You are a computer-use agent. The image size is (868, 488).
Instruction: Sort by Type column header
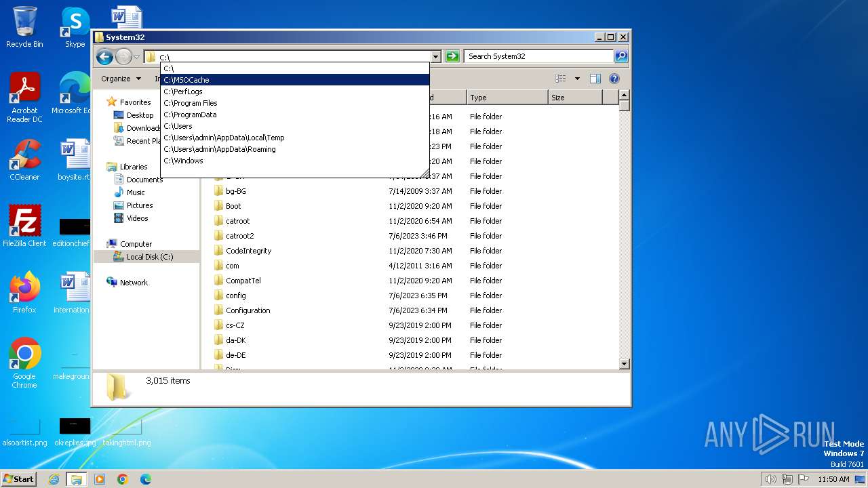(x=507, y=98)
